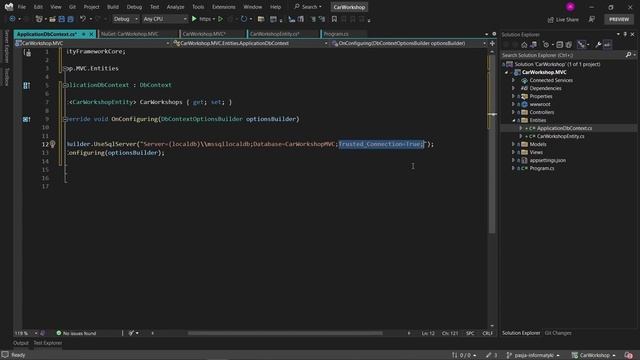Click Collapse All icon in Solution Explorer
The image size is (640, 360).
pyautogui.click(x=560, y=45)
